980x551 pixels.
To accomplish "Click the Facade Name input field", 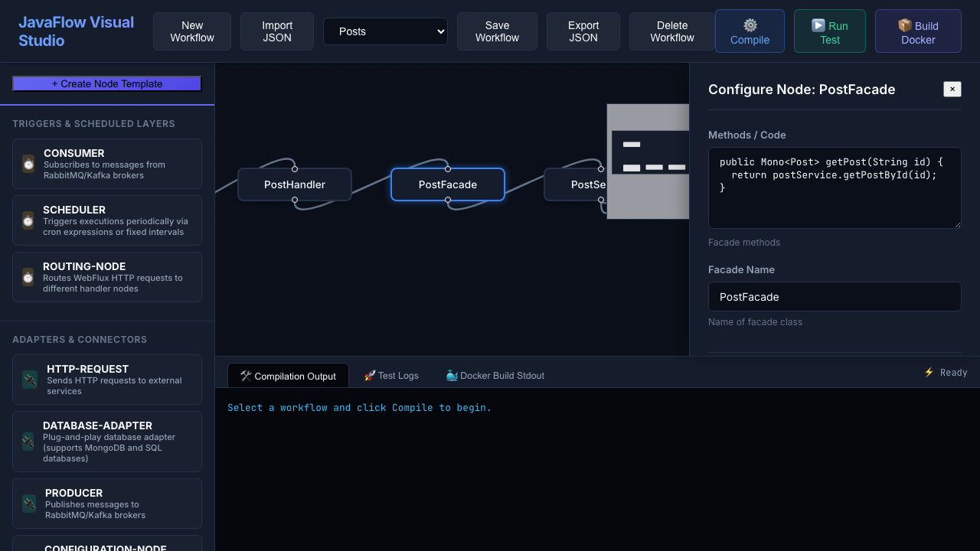I will 835,297.
